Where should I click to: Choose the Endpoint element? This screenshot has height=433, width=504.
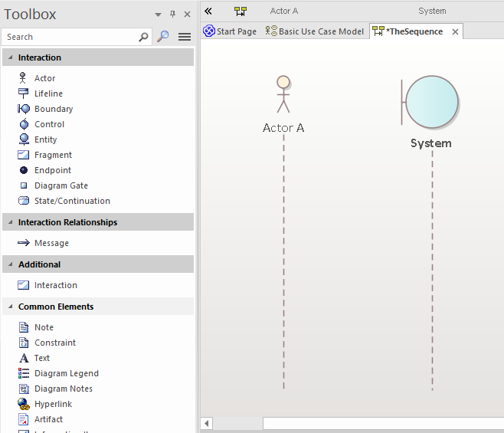tap(52, 170)
